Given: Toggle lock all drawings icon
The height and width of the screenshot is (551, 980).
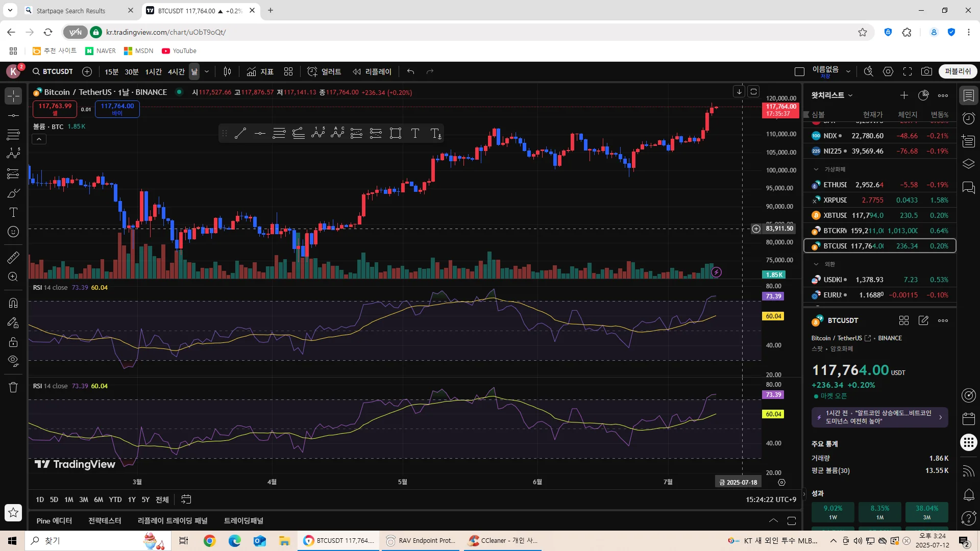Looking at the screenshot, I should [13, 342].
